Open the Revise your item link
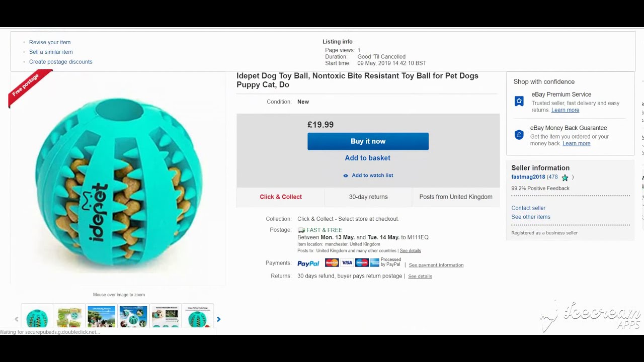 coord(50,42)
